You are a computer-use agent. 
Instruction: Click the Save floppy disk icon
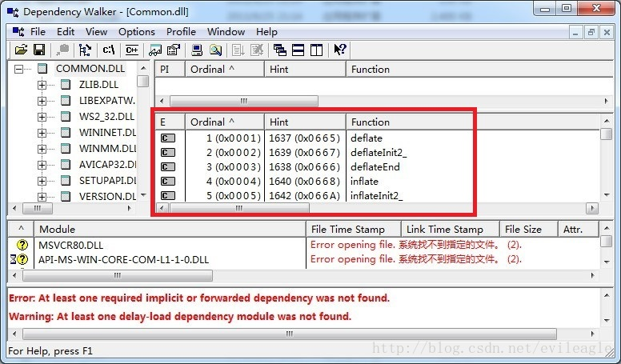pos(38,50)
